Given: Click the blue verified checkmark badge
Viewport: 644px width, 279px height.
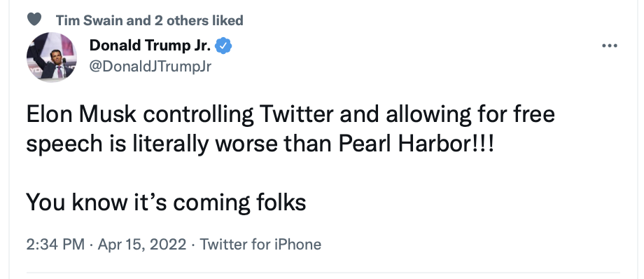Looking at the screenshot, I should coord(224,46).
